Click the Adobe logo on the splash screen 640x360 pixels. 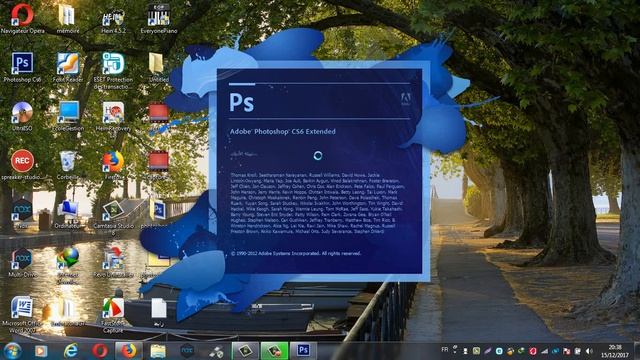(x=405, y=99)
